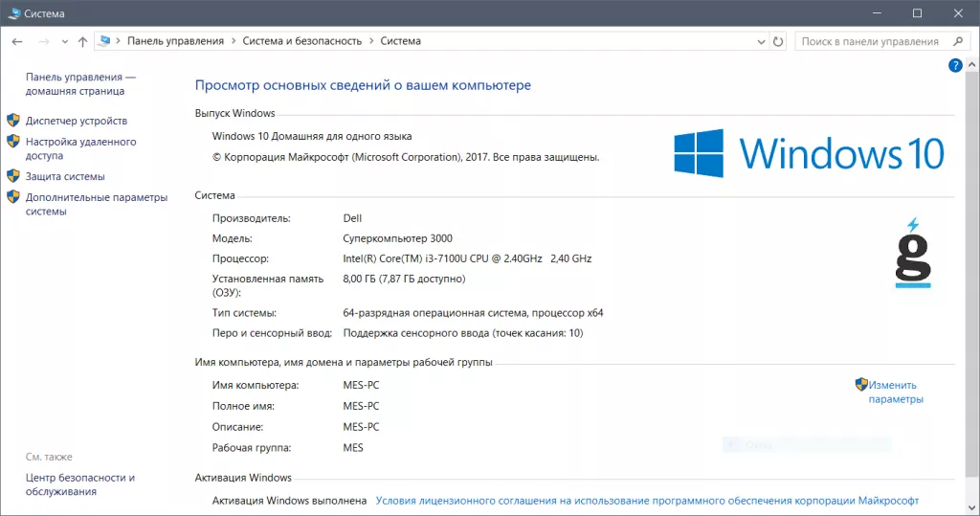
Task: Click the MES-PC value next to Полное имя
Action: 361,406
